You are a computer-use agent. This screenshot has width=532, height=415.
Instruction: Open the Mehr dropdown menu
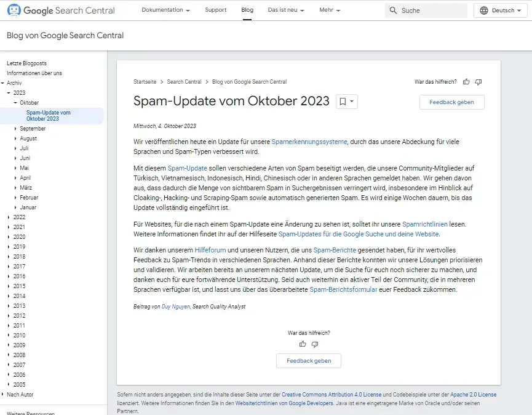click(x=330, y=10)
